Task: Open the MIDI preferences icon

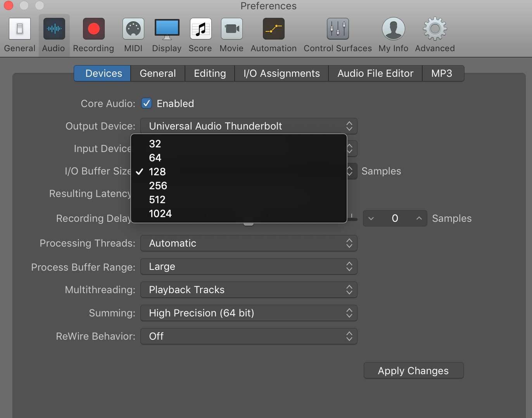Action: click(x=133, y=29)
